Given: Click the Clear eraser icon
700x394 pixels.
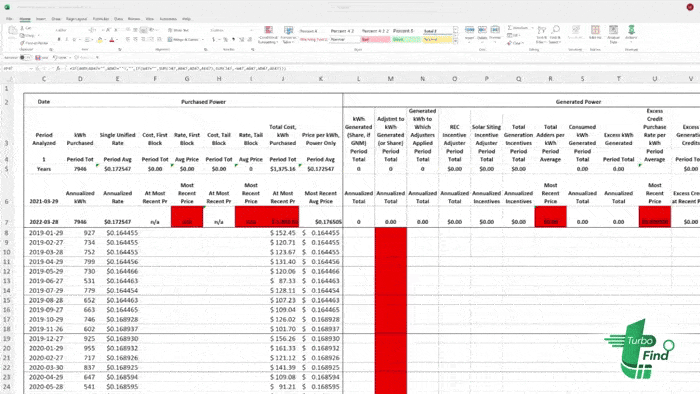Looking at the screenshot, I should click(x=510, y=43).
